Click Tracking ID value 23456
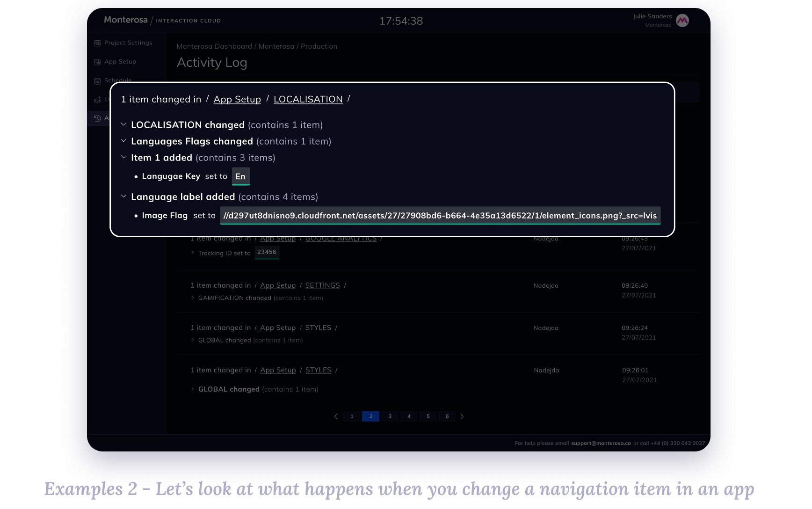This screenshot has width=812, height=509. (267, 252)
